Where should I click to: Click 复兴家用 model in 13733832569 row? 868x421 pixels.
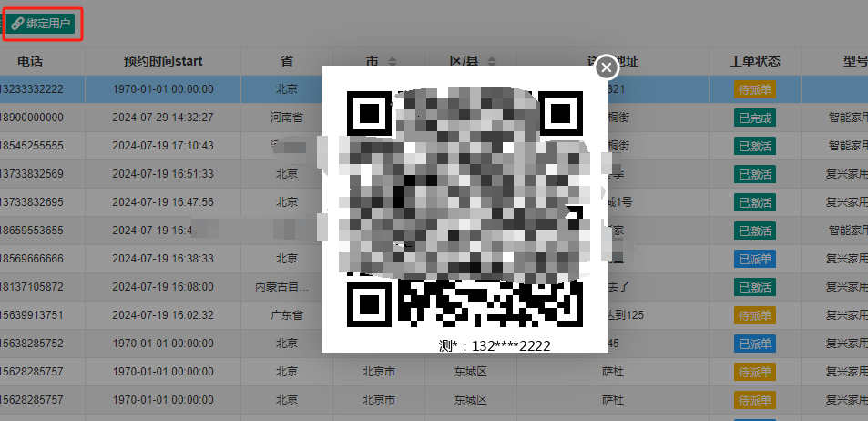point(846,174)
